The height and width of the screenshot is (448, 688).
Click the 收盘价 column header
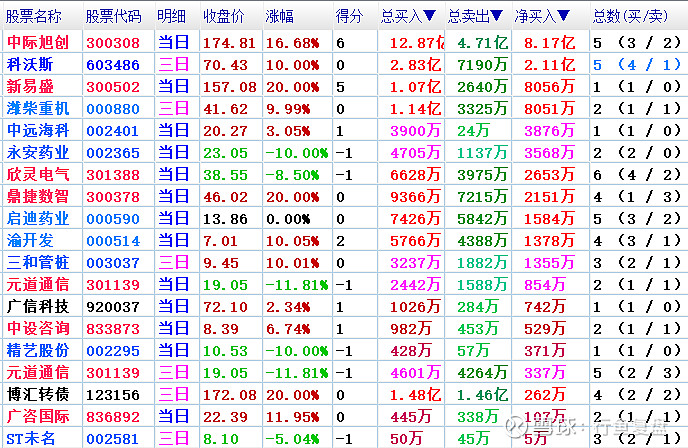(223, 16)
